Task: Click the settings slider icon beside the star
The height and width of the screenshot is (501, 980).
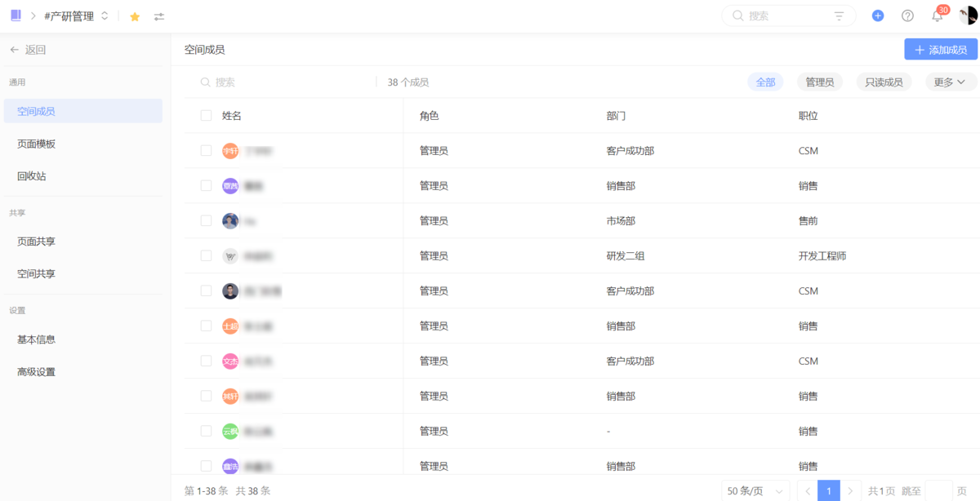Action: [158, 16]
